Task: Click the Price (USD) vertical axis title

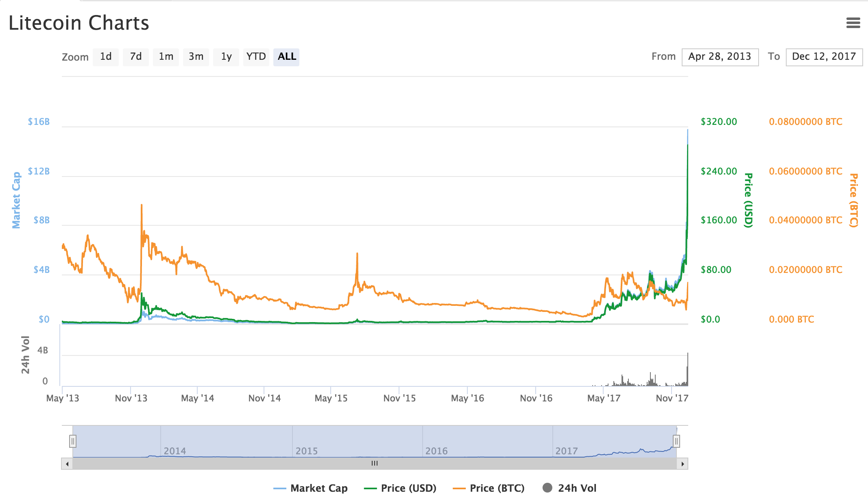Action: (x=748, y=200)
